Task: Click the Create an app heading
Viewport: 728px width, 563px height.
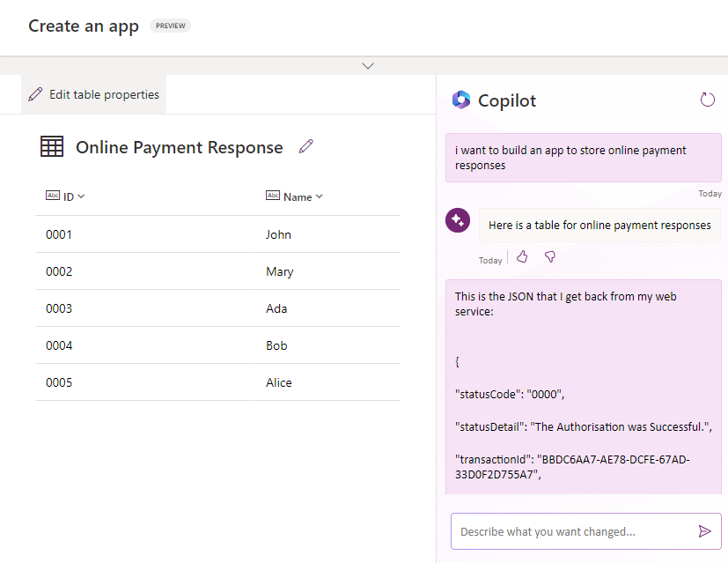Action: pyautogui.click(x=84, y=26)
